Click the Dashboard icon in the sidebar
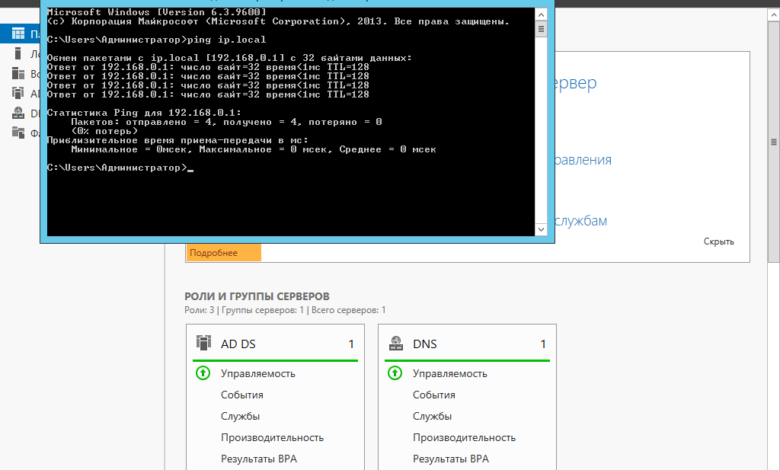 click(x=18, y=34)
